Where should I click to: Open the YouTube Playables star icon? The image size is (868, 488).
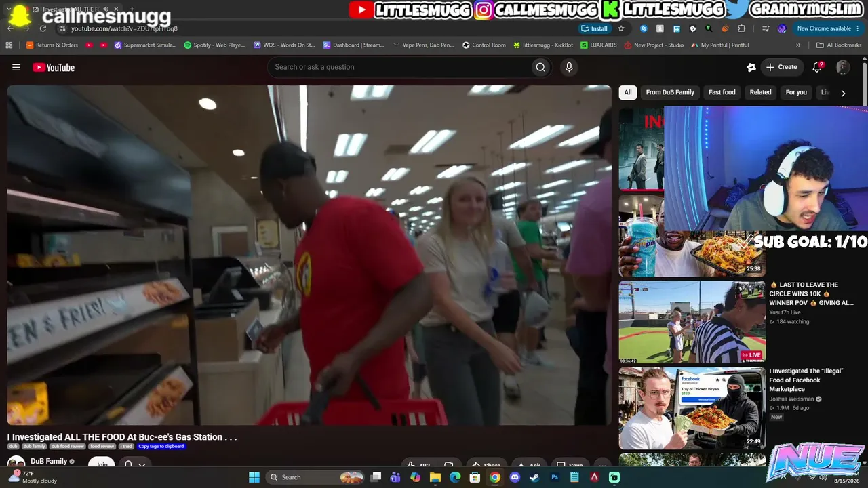click(x=751, y=67)
